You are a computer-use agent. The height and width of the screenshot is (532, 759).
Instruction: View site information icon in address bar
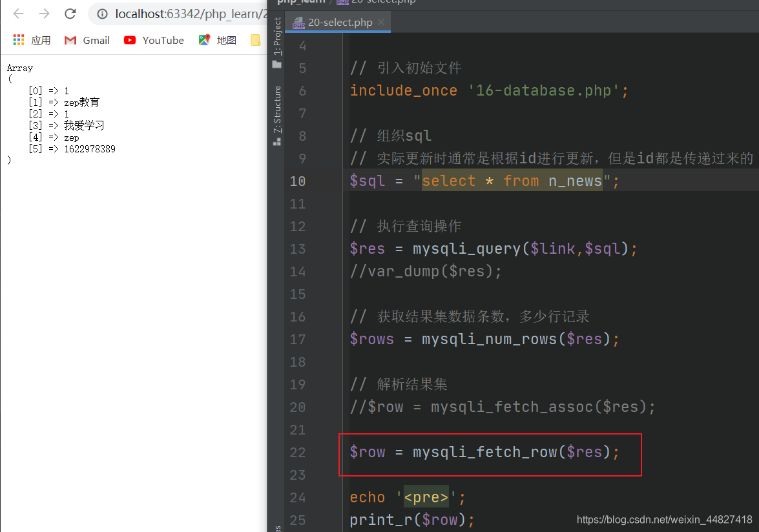coord(102,14)
